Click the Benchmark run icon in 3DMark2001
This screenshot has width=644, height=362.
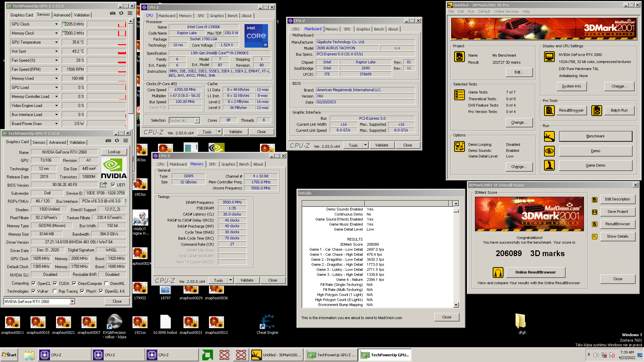click(549, 136)
